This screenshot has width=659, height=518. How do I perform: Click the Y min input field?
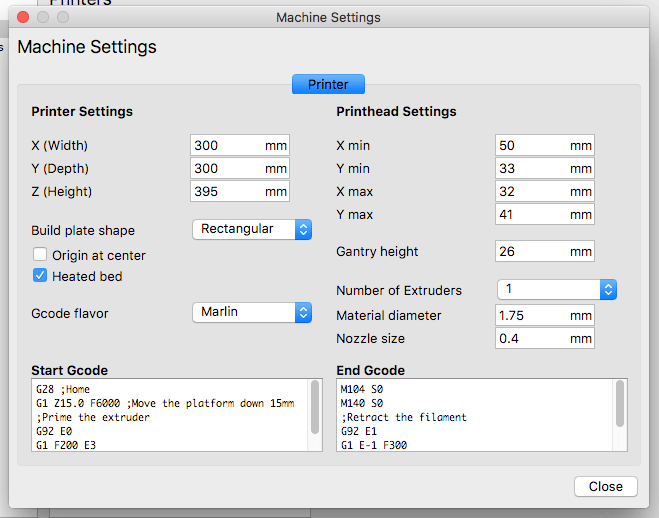[x=545, y=168]
